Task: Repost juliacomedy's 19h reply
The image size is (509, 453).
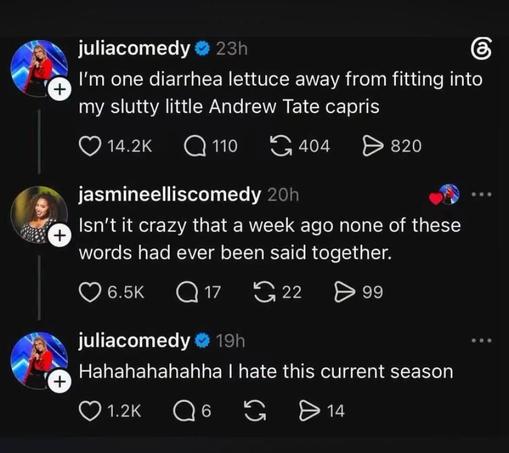Action: tap(255, 411)
